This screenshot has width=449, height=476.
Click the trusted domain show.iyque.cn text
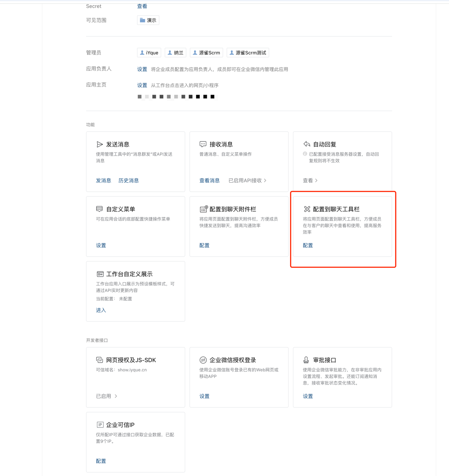pos(132,370)
